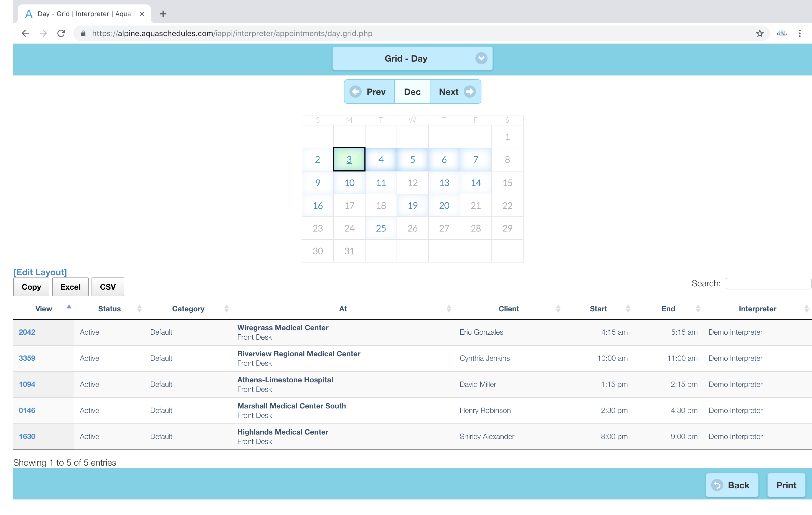This screenshot has height=515, width=812.
Task: Focus the Search input field
Action: point(768,284)
